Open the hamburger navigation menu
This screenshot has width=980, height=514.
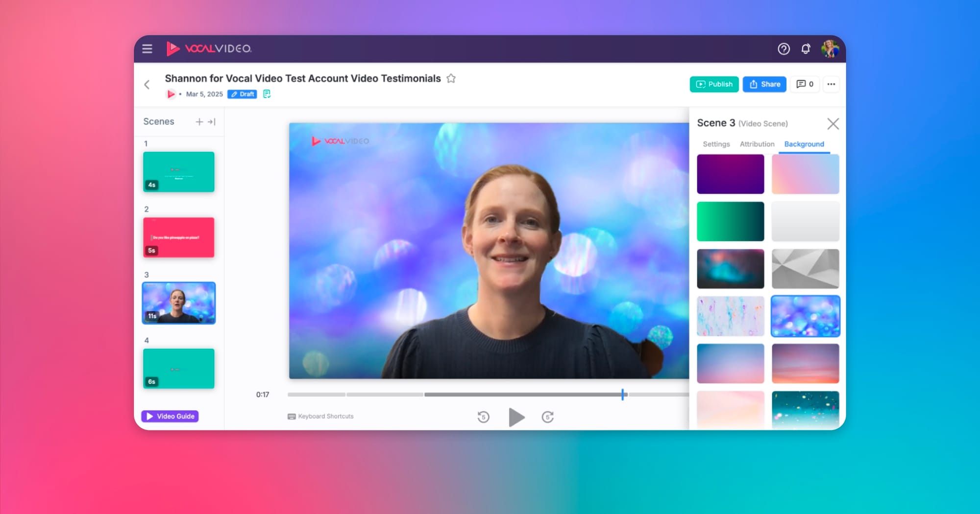pos(147,49)
